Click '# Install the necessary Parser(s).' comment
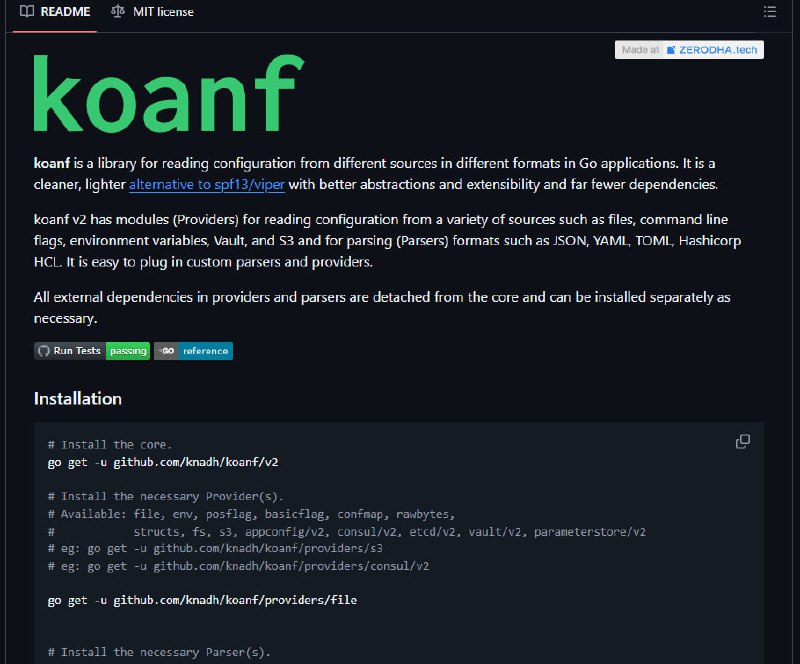This screenshot has width=800, height=664. [159, 652]
